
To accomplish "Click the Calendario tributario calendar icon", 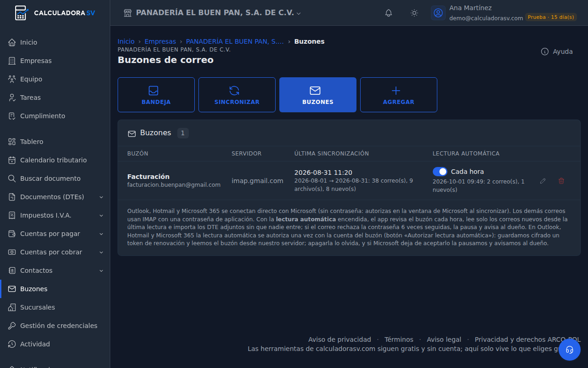I will tap(12, 160).
